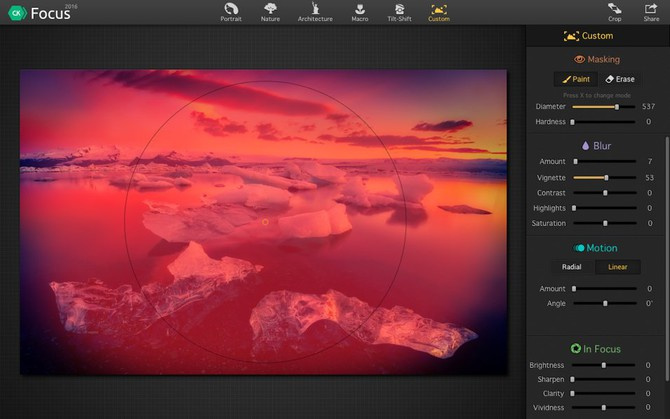Adjust the Motion Angle slider
Screen dimensions: 670x419
605,303
